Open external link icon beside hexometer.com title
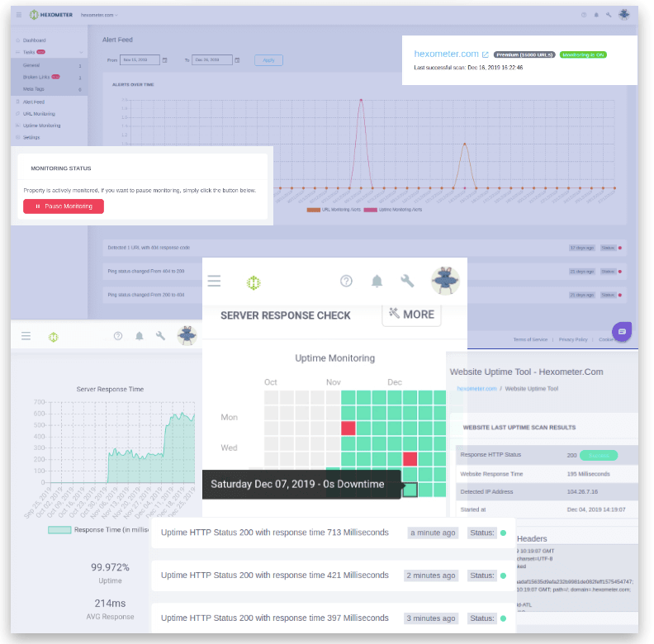The height and width of the screenshot is (644, 654). point(485,54)
